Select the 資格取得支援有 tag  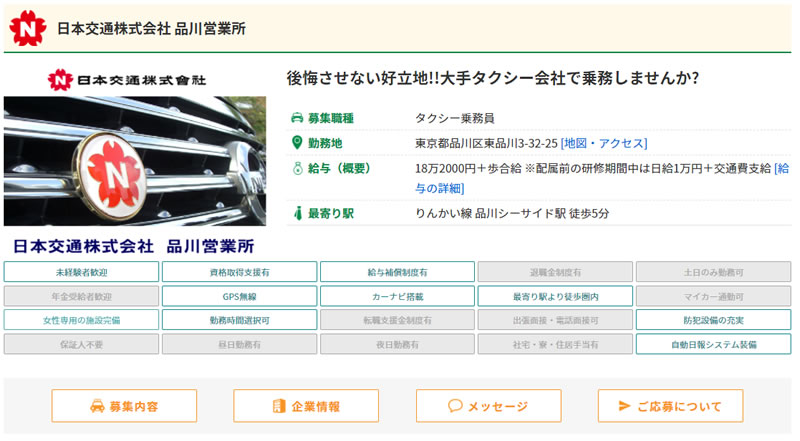[239, 272]
